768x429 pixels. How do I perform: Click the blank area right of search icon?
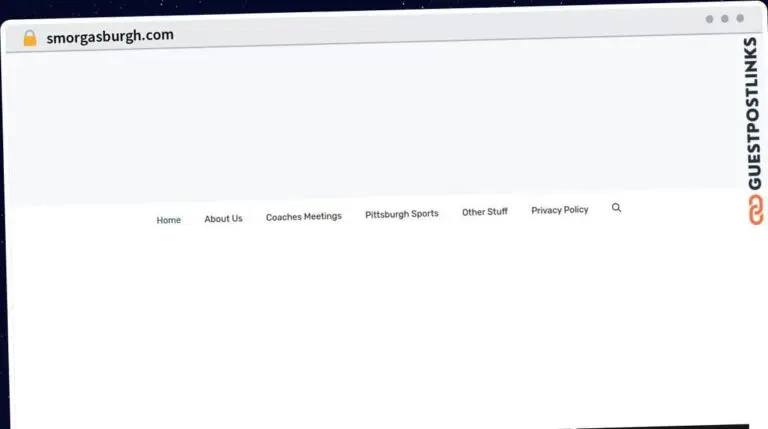(x=680, y=208)
